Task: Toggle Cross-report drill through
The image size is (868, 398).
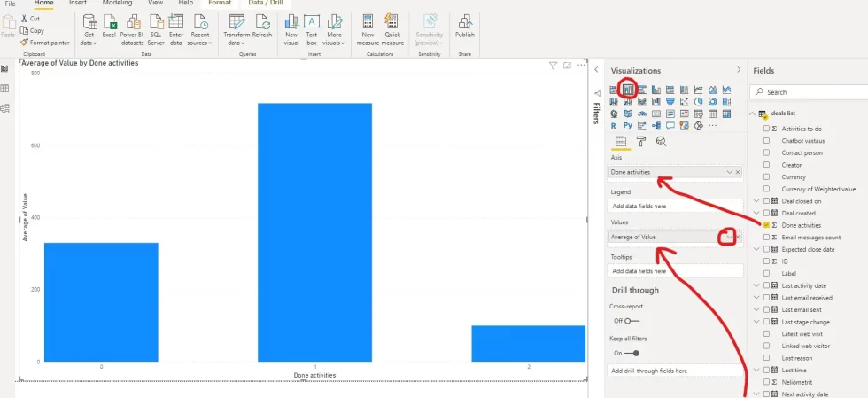Action: coord(632,321)
